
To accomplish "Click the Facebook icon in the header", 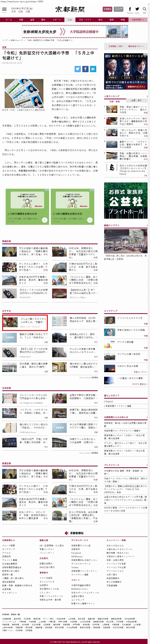I will 130,9.
